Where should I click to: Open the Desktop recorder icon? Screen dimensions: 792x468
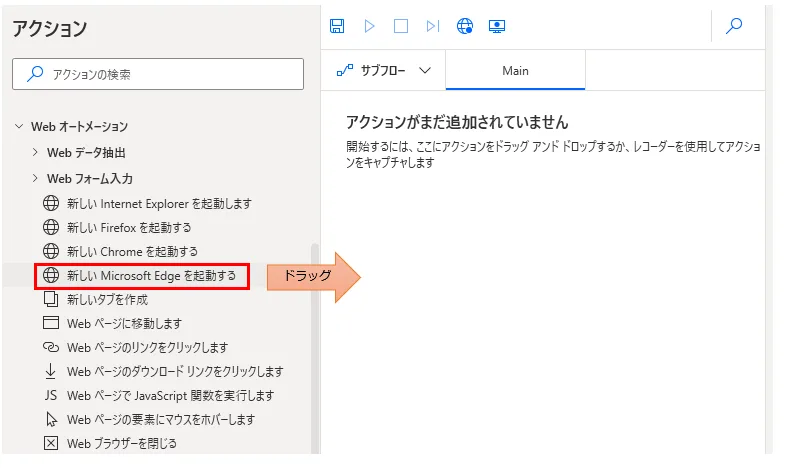tap(496, 26)
